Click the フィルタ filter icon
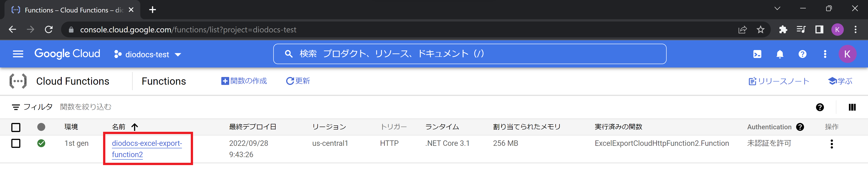Viewport: 868px width, 173px height. coord(16,107)
